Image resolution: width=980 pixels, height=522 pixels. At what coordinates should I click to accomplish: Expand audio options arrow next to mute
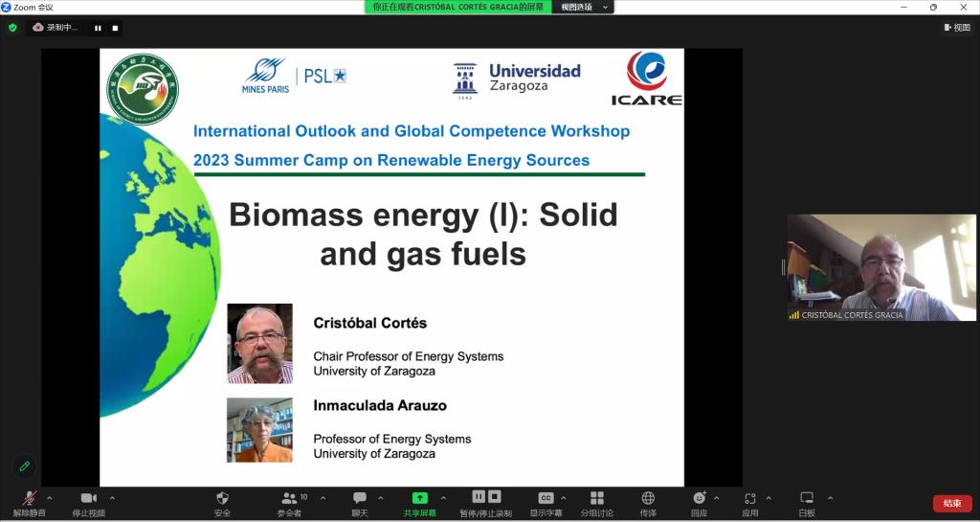(50, 497)
